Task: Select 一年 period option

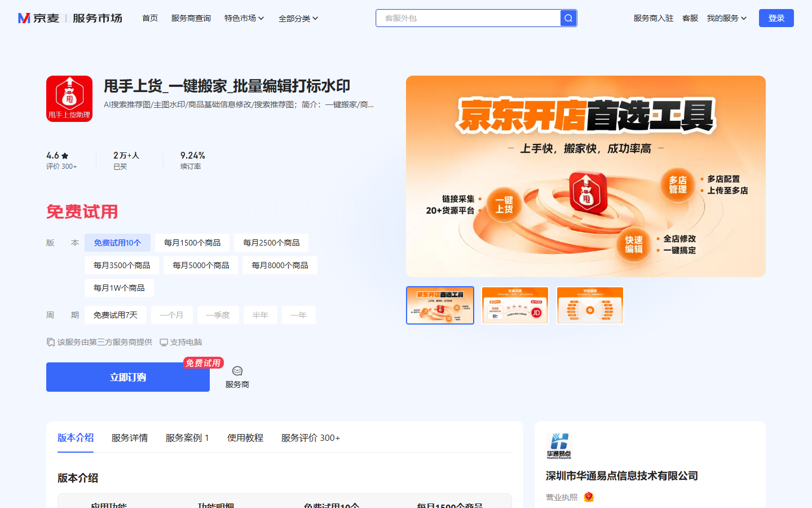Action: coord(298,315)
